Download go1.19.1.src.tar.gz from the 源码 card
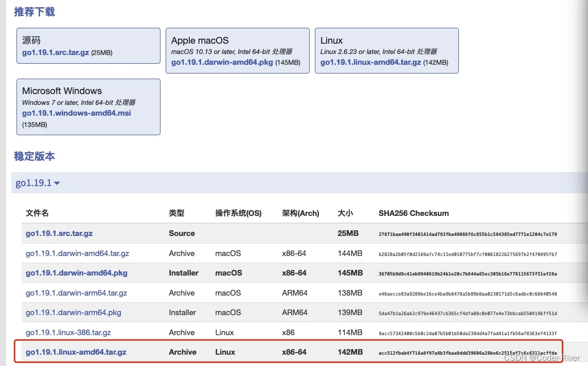Image resolution: width=588 pixels, height=366 pixels. click(56, 52)
